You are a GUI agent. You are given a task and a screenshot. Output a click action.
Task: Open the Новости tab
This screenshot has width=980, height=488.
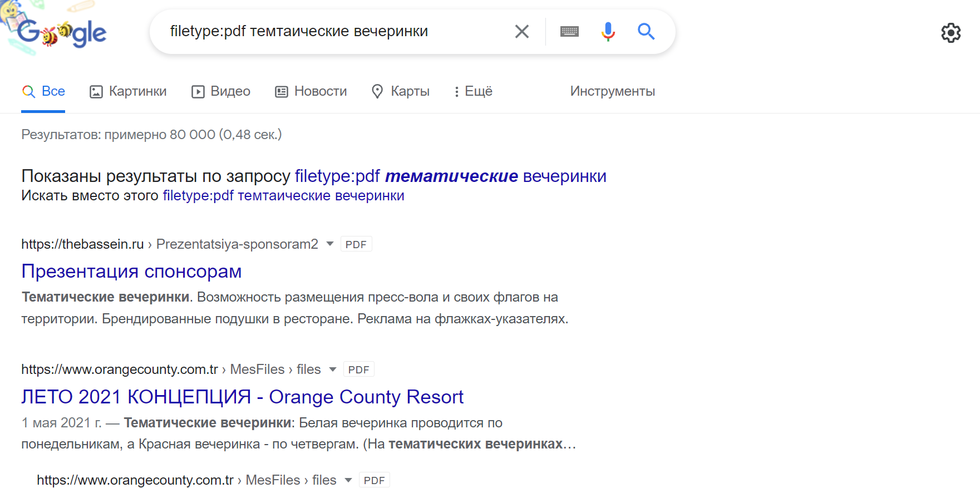[311, 91]
